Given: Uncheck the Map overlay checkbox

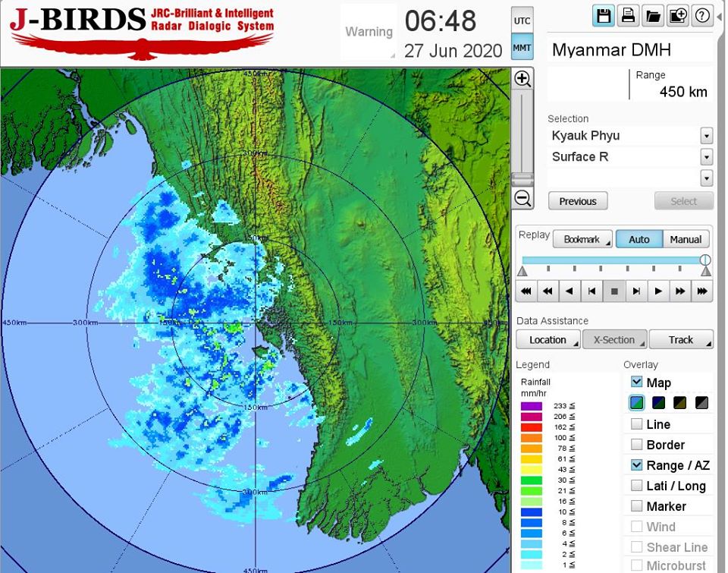Looking at the screenshot, I should (637, 383).
